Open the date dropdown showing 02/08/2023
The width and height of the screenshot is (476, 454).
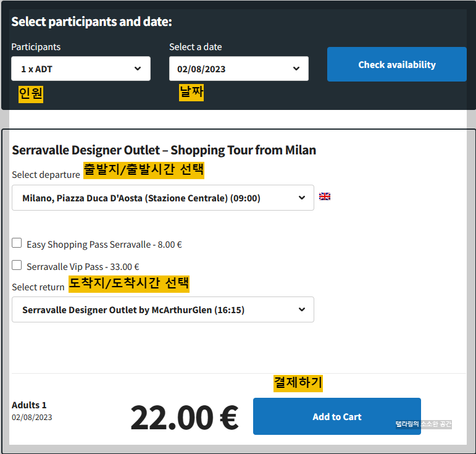click(238, 69)
